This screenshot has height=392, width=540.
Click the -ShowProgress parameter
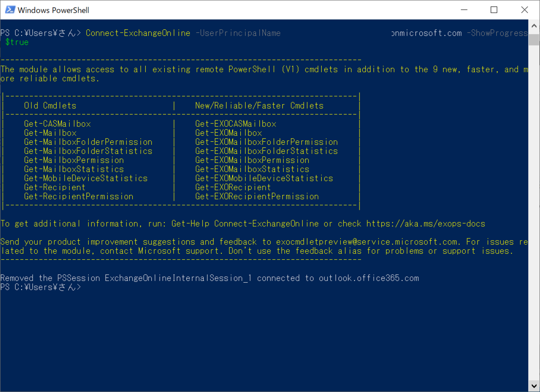[497, 33]
